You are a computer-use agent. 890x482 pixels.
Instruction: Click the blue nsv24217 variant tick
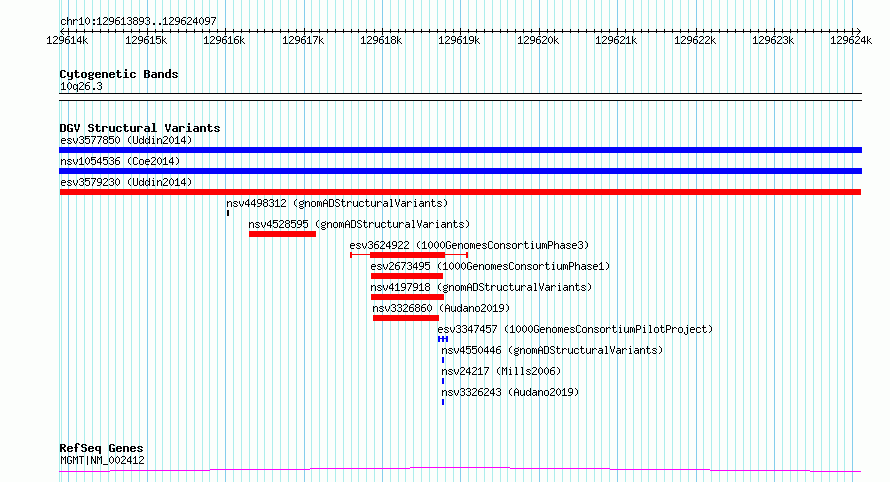[x=443, y=381]
